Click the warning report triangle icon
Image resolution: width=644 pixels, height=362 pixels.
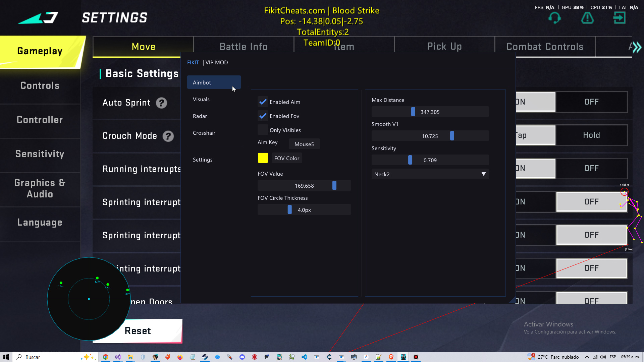587,18
